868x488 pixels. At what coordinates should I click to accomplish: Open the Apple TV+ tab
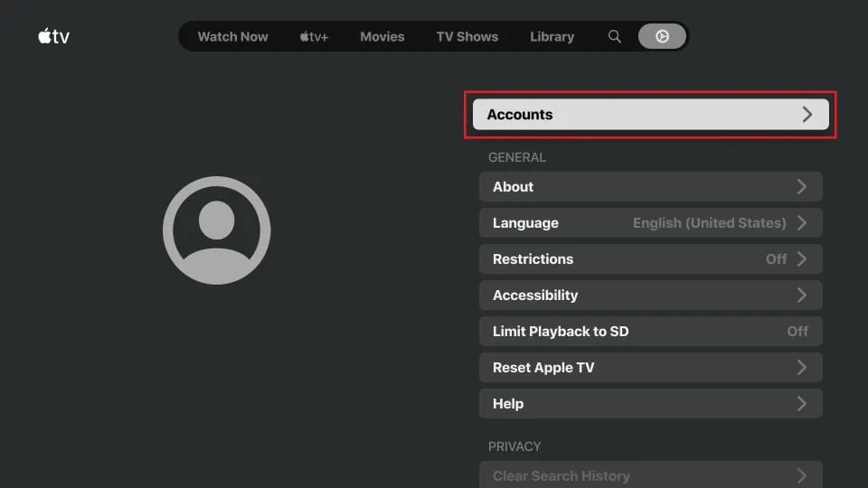tap(314, 36)
